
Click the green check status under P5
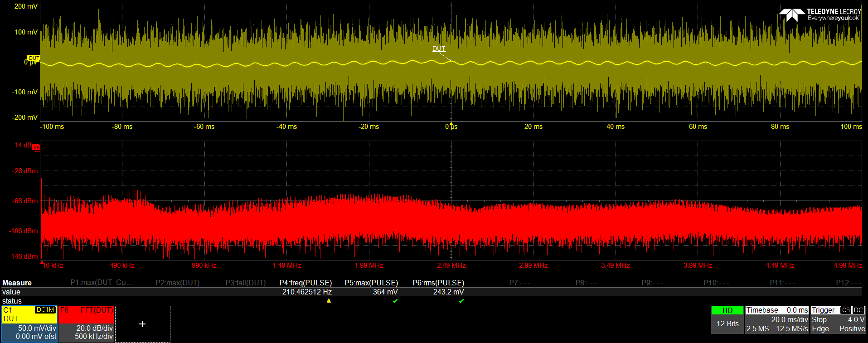point(395,301)
